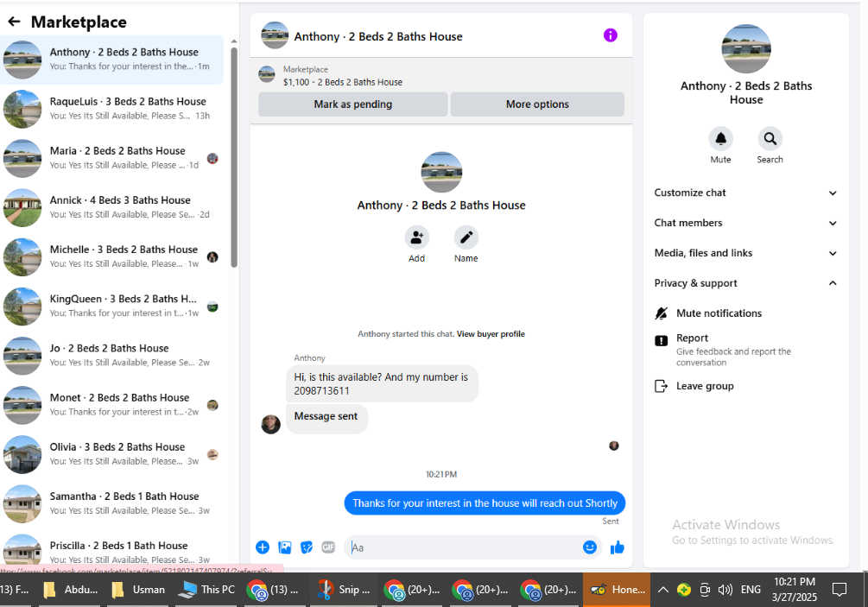Screen dimensions: 868x607
Task: Click the blue Thanks for your interest message
Action: click(485, 503)
